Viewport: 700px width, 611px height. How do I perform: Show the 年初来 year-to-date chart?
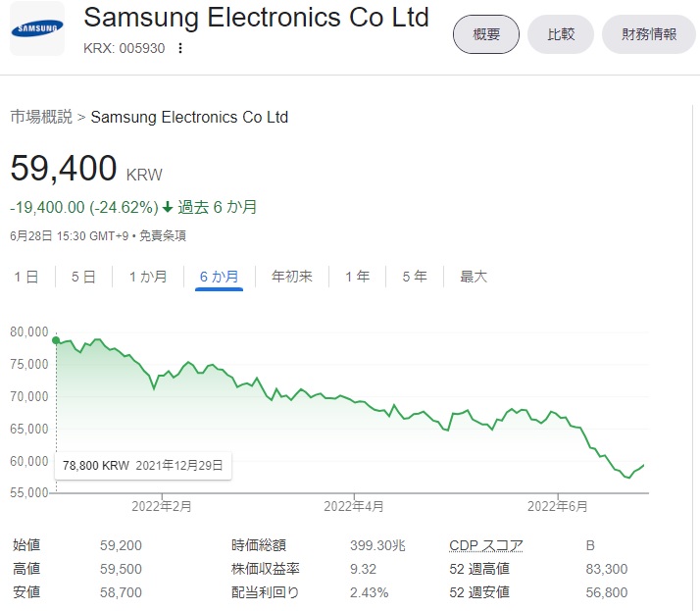pyautogui.click(x=292, y=277)
